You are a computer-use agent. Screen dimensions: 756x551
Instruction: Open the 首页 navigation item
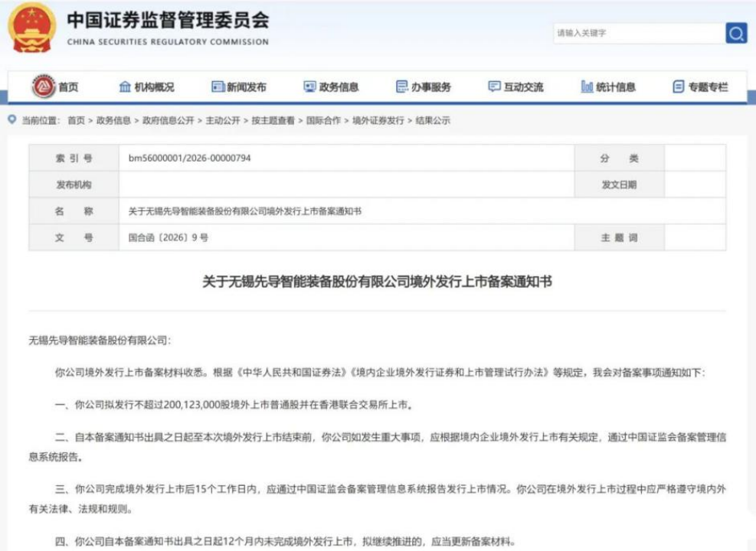pos(68,87)
